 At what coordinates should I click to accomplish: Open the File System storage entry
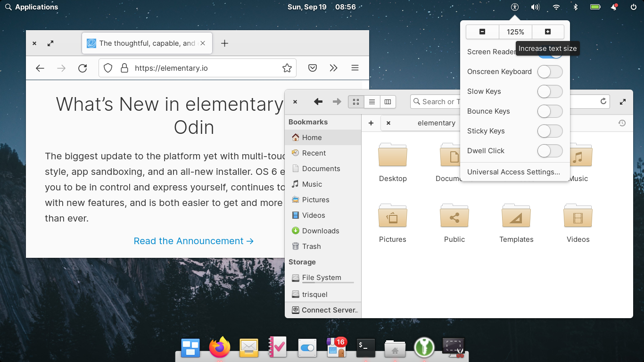click(323, 278)
